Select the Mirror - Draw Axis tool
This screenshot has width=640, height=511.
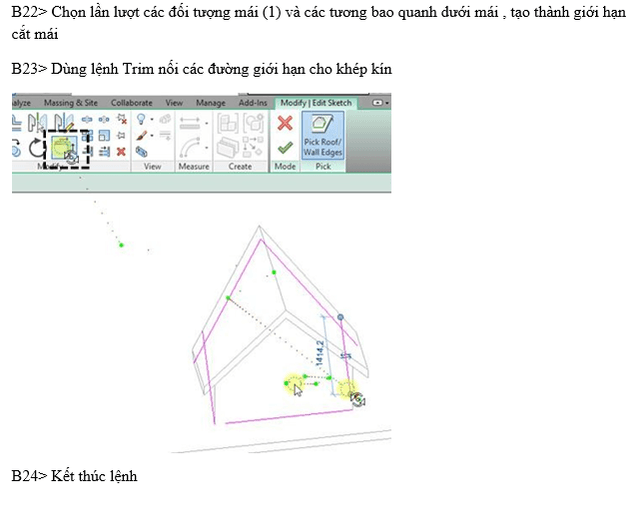pos(64,122)
